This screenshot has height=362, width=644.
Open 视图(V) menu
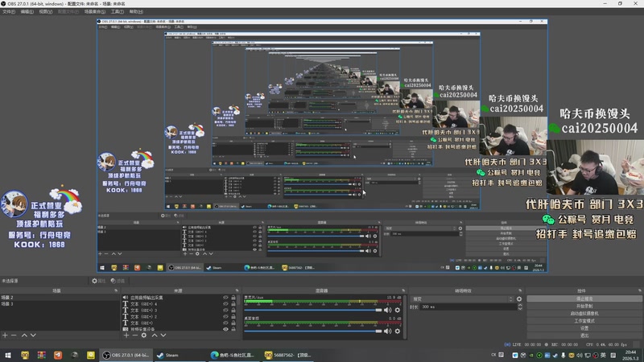tap(46, 11)
